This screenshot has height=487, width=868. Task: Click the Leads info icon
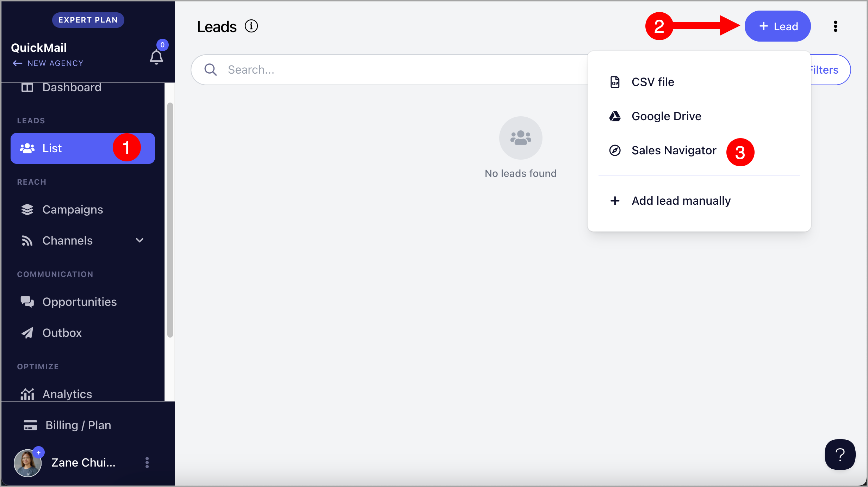[251, 26]
